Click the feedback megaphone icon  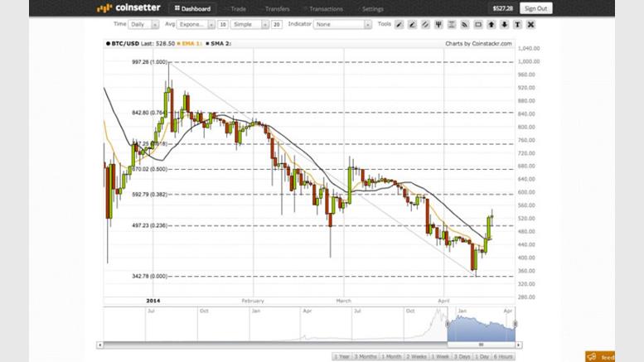click(x=592, y=356)
